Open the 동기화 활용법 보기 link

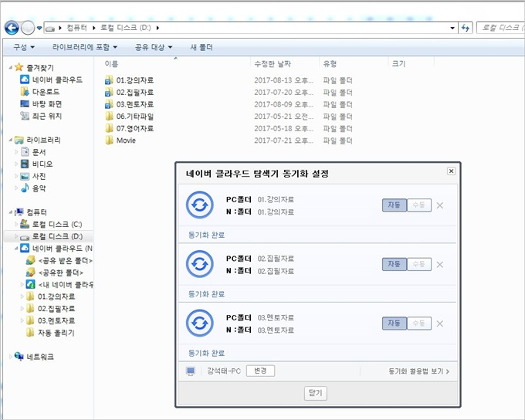418,371
